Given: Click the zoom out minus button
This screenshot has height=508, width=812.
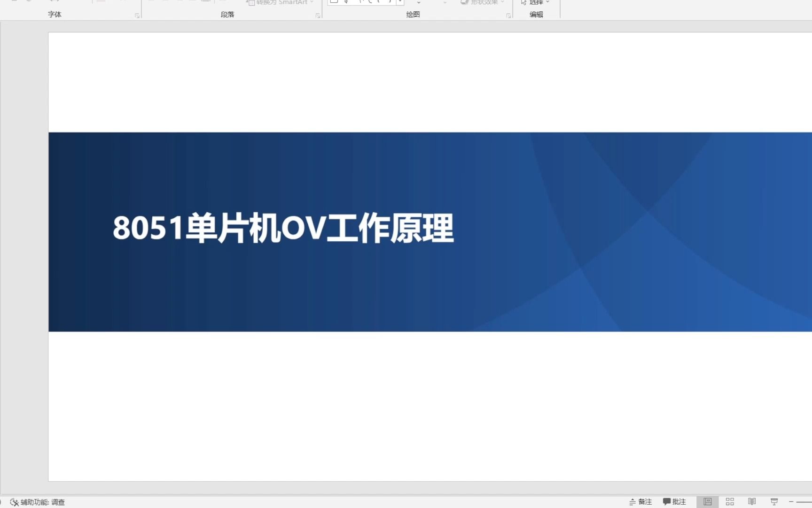Looking at the screenshot, I should [791, 502].
